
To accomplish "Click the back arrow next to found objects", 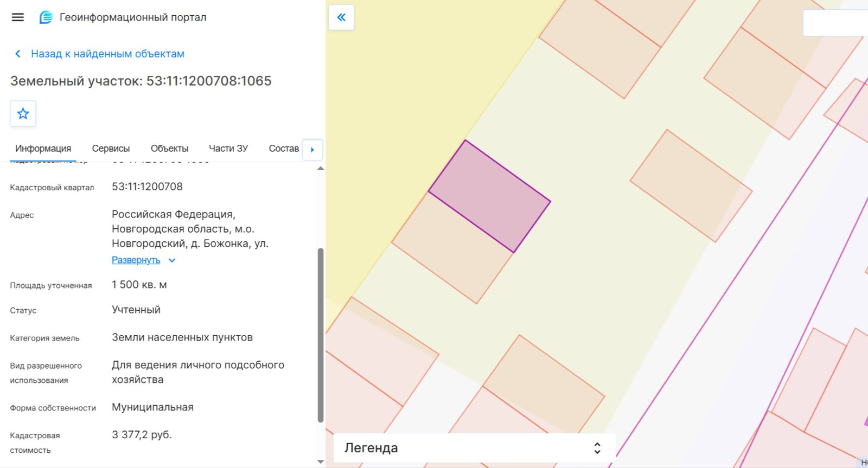I will (18, 54).
